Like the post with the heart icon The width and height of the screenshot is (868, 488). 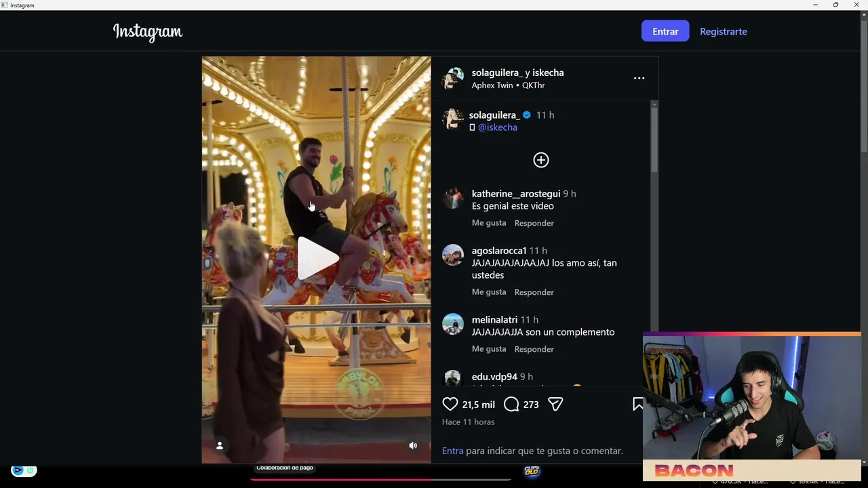click(x=450, y=404)
